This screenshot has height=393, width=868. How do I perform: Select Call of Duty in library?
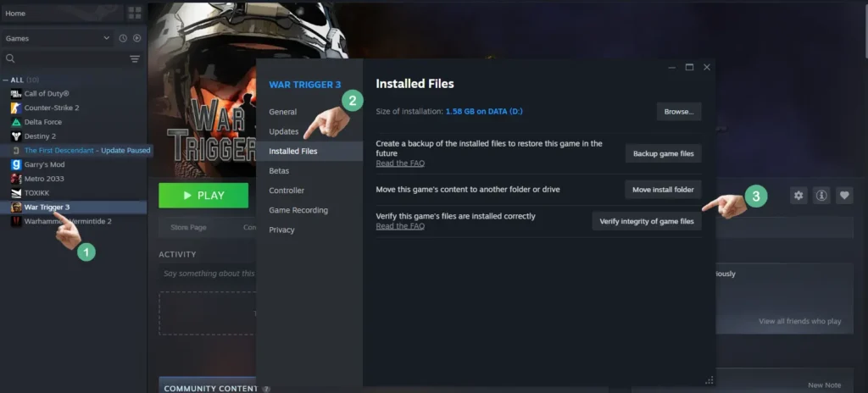coord(47,93)
